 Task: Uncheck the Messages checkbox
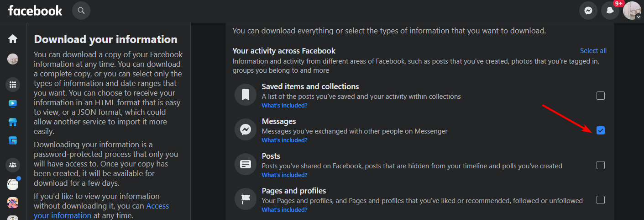601,130
